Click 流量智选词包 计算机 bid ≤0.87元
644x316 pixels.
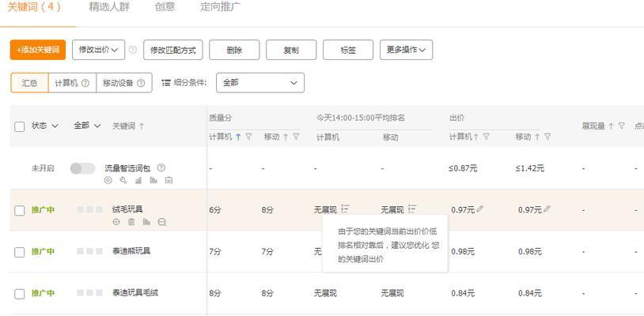pyautogui.click(x=463, y=168)
